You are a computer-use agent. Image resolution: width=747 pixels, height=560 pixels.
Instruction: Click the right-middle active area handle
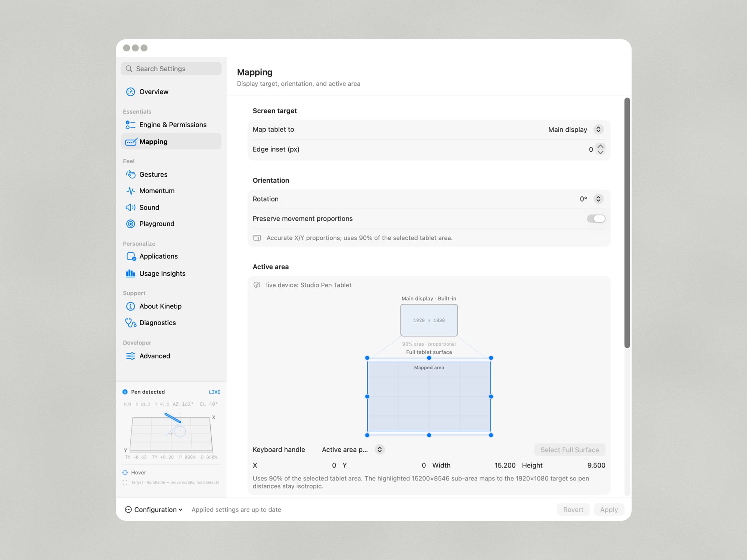click(x=491, y=396)
